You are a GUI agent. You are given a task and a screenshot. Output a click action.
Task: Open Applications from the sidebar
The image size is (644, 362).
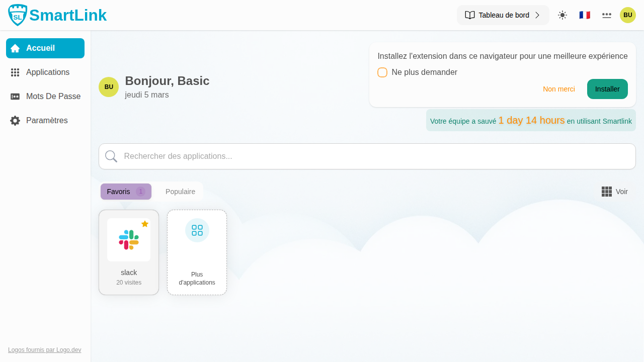point(45,72)
